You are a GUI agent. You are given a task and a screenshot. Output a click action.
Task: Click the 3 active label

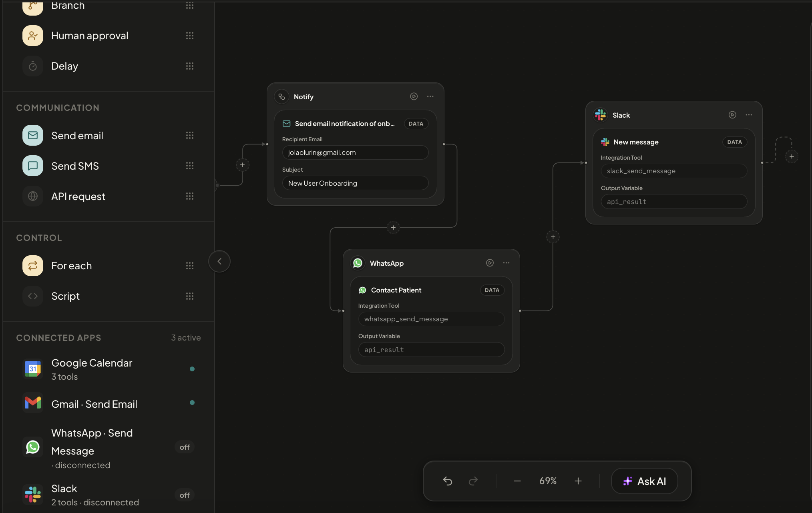point(186,338)
